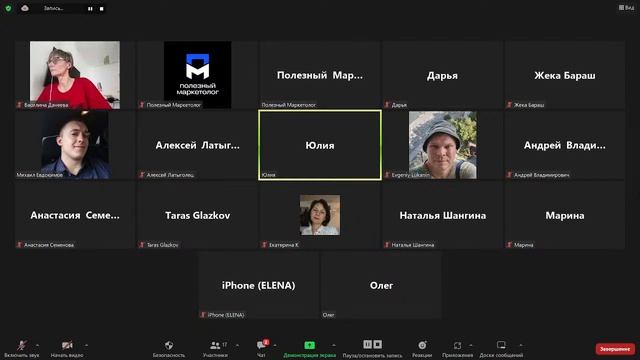640x360 pixels.
Task: Select the Жека Бараш participant tile
Action: pos(565,75)
